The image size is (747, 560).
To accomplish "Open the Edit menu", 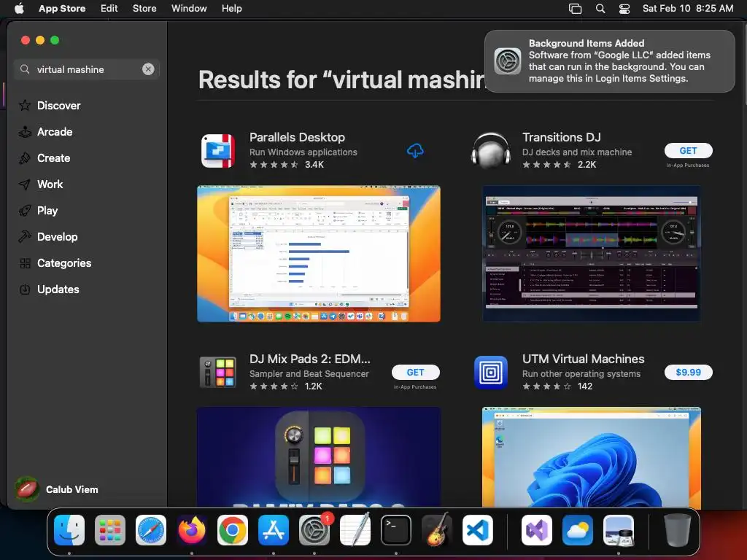I will click(109, 9).
